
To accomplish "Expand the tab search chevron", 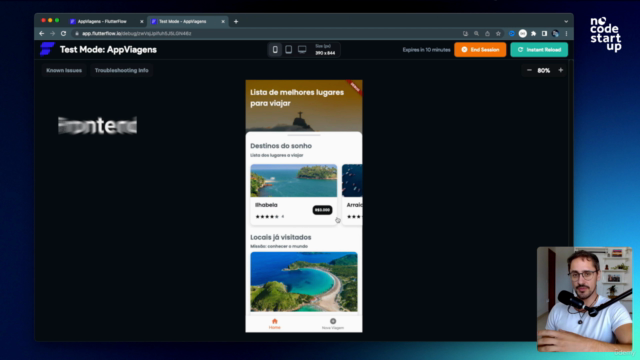I will click(x=566, y=22).
